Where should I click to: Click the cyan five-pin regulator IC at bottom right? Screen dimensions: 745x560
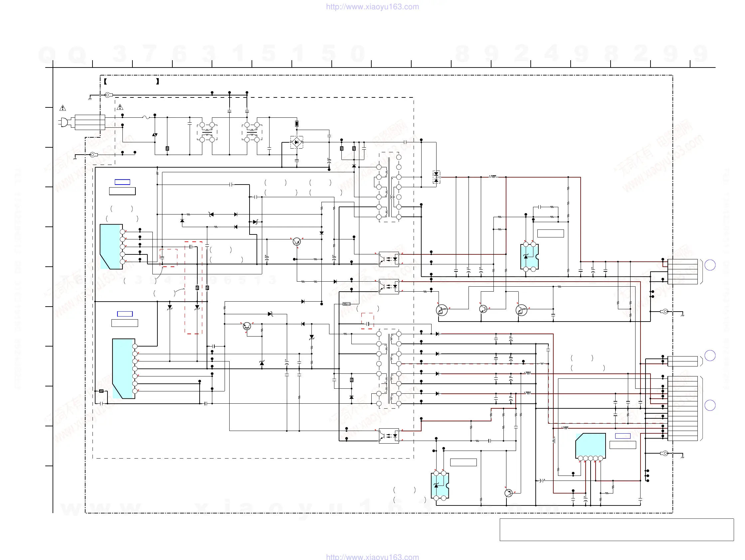tap(590, 445)
